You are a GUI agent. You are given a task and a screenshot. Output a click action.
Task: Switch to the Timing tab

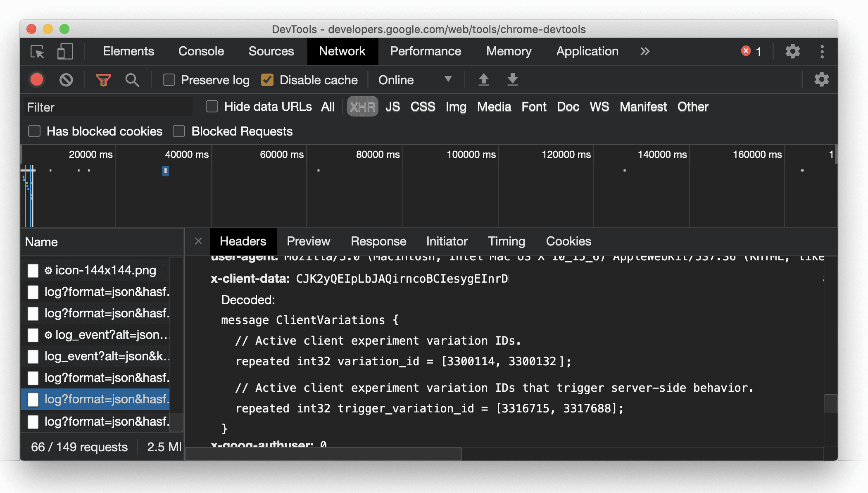(507, 241)
